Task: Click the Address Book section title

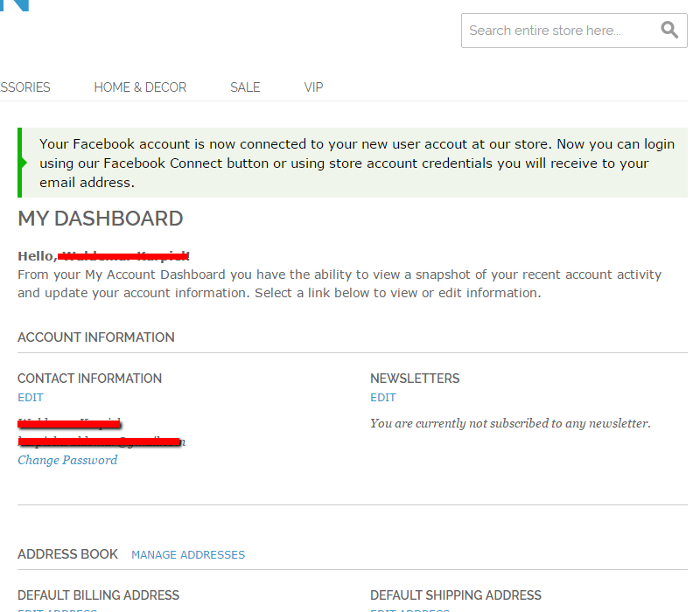Action: tap(67, 554)
